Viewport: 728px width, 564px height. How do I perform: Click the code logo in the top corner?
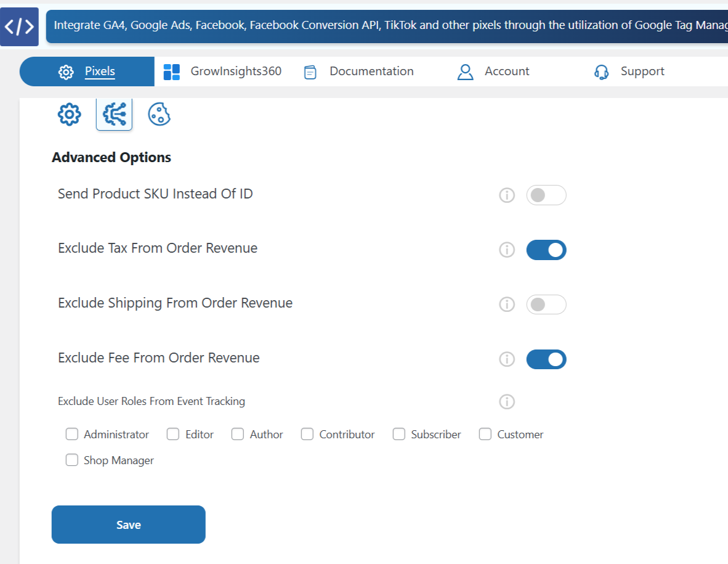coord(19,27)
